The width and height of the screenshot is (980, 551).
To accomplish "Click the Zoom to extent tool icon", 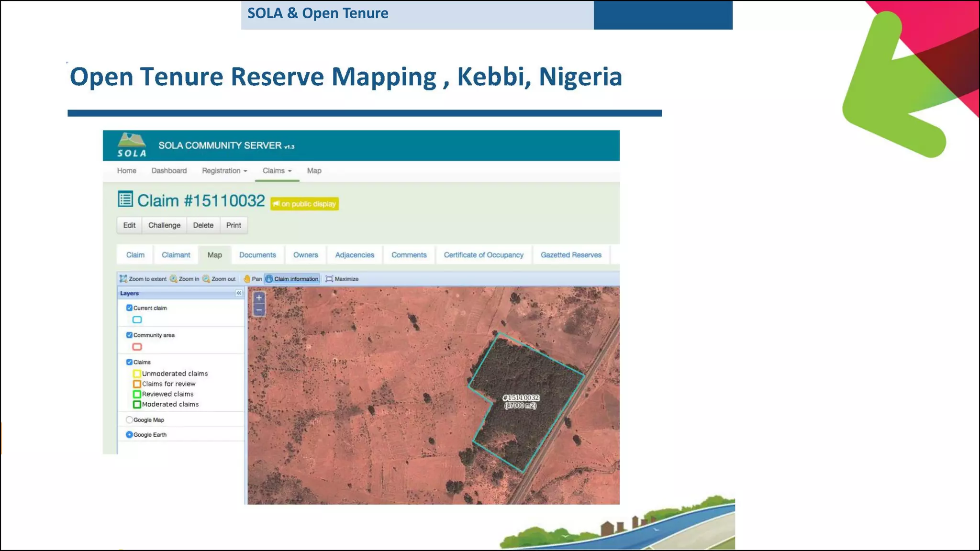I will 123,279.
